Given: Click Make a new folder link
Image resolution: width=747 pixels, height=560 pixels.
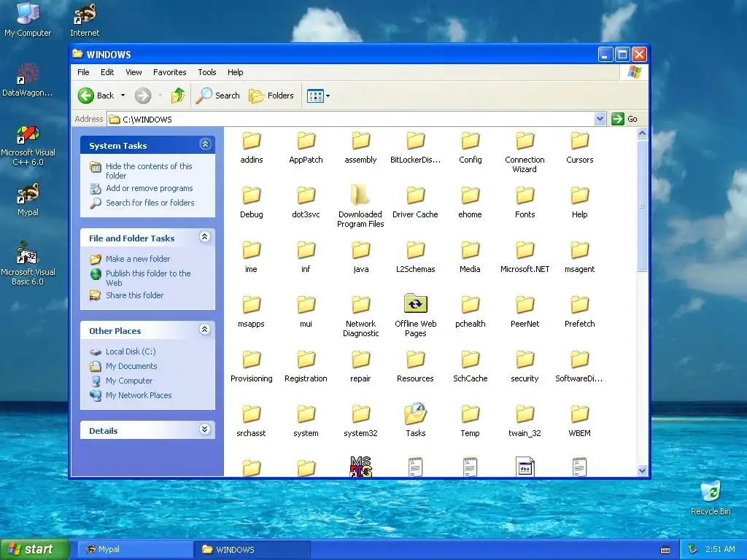Looking at the screenshot, I should pyautogui.click(x=138, y=259).
